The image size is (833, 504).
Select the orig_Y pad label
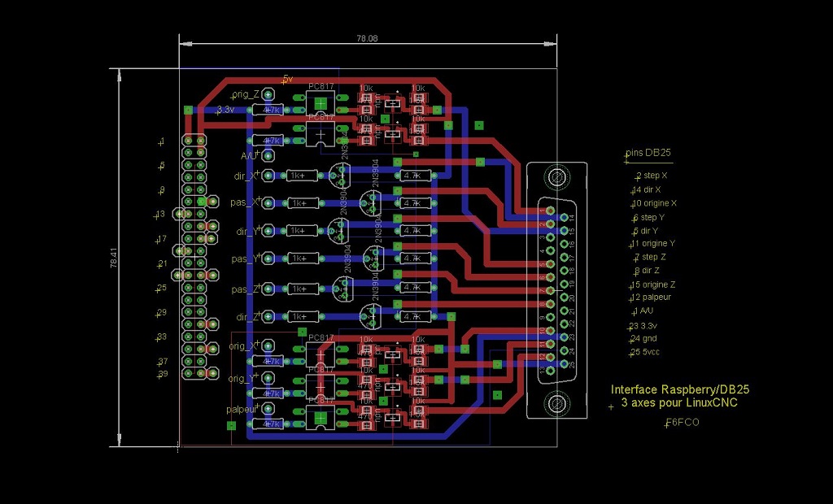click(x=241, y=379)
